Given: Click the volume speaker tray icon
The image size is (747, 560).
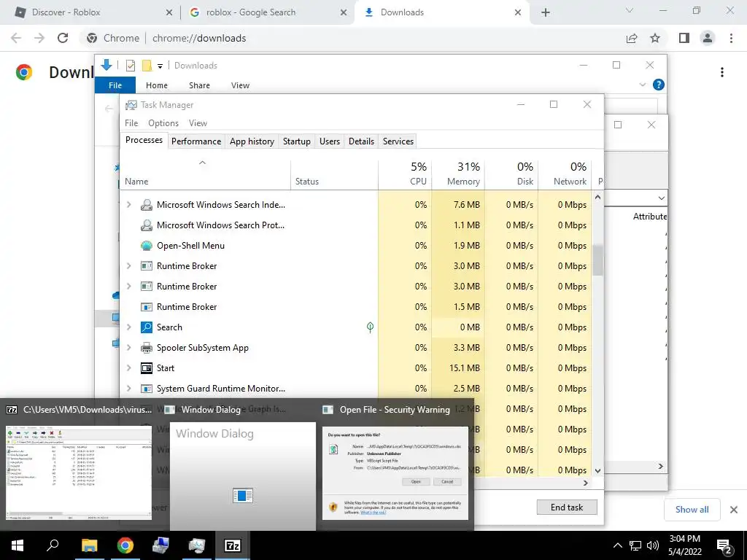Looking at the screenshot, I should pos(653,545).
